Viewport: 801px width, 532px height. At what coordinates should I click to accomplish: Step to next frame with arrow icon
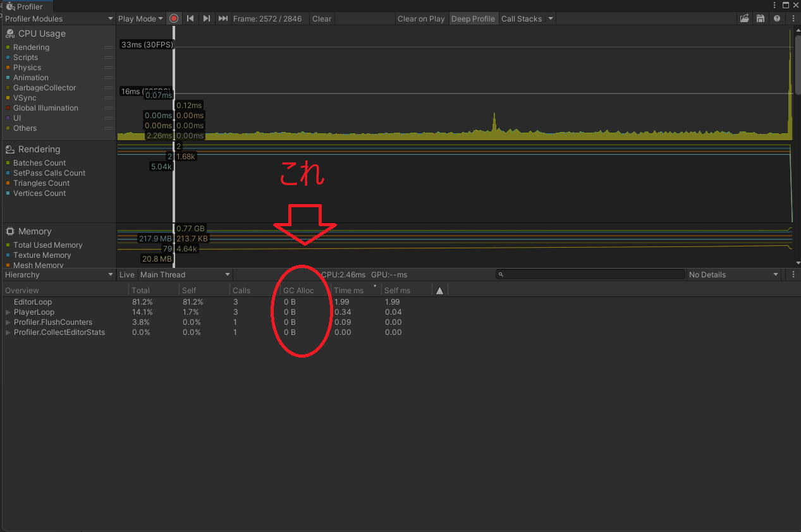point(207,18)
